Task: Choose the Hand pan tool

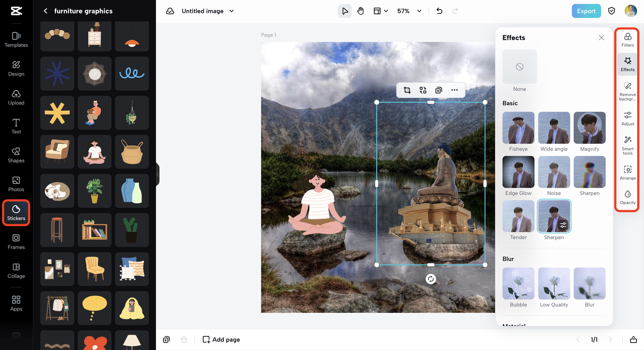Action: coord(361,11)
